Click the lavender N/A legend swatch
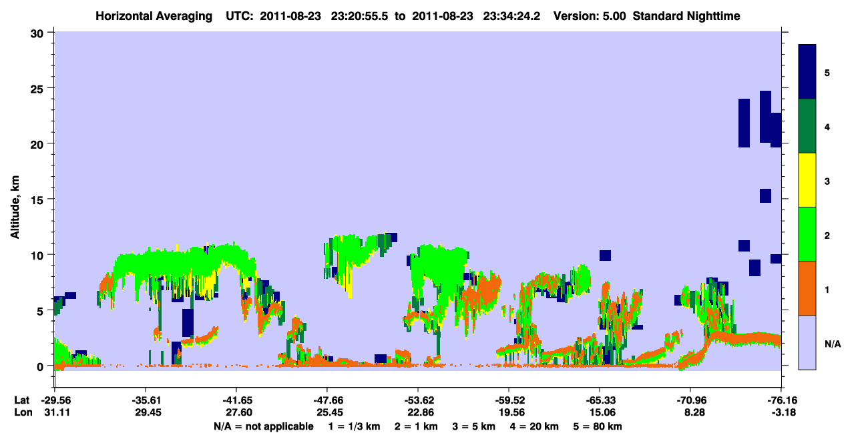Image resolution: width=868 pixels, height=445 pixels. pyautogui.click(x=807, y=342)
